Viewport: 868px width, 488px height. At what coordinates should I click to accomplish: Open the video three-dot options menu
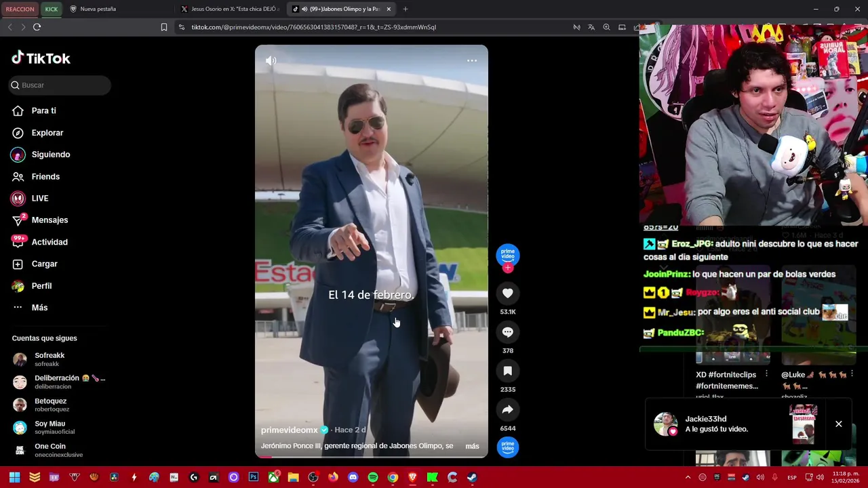tap(472, 61)
